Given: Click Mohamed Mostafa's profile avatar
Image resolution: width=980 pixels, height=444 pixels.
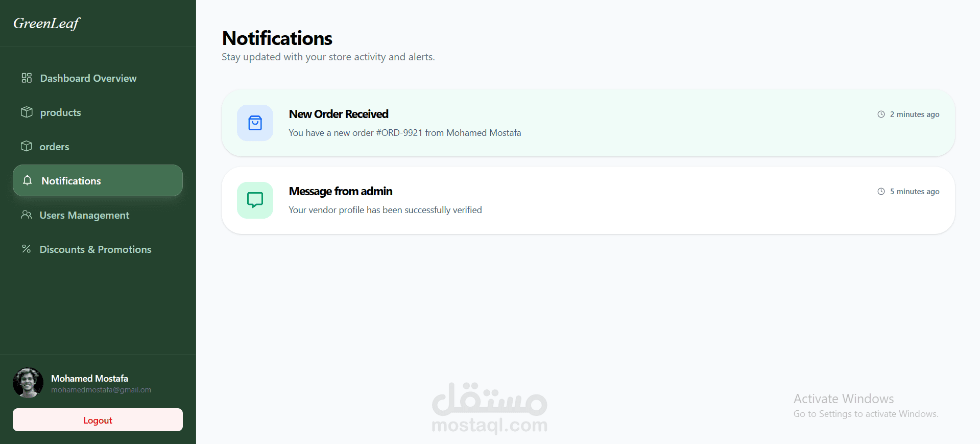Looking at the screenshot, I should (x=28, y=383).
